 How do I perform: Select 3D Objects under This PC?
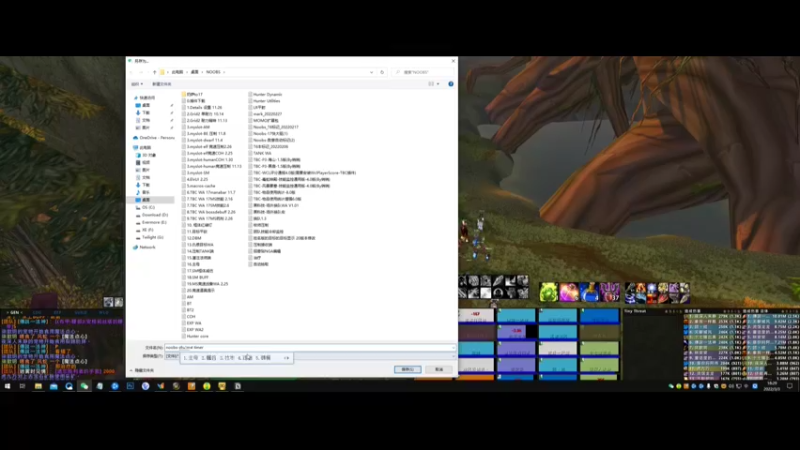pyautogui.click(x=146, y=155)
